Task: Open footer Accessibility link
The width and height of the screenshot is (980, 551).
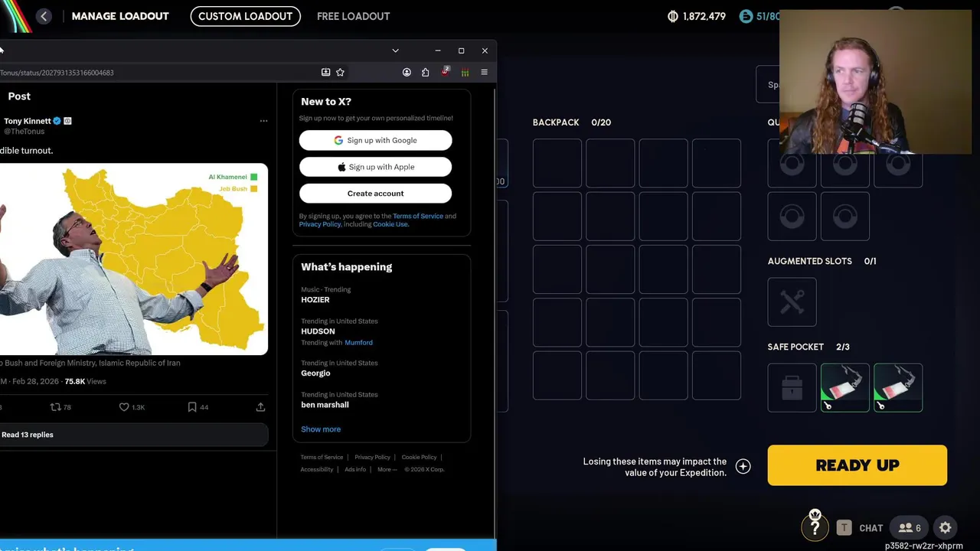Action: pos(317,469)
